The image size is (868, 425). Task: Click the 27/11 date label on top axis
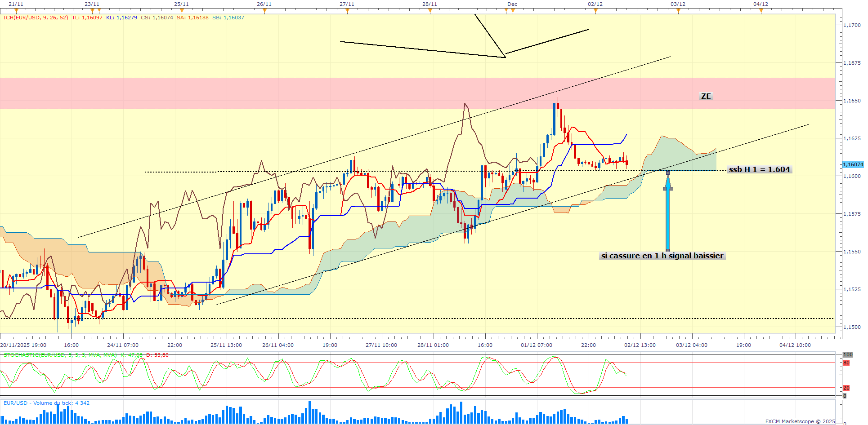[347, 4]
